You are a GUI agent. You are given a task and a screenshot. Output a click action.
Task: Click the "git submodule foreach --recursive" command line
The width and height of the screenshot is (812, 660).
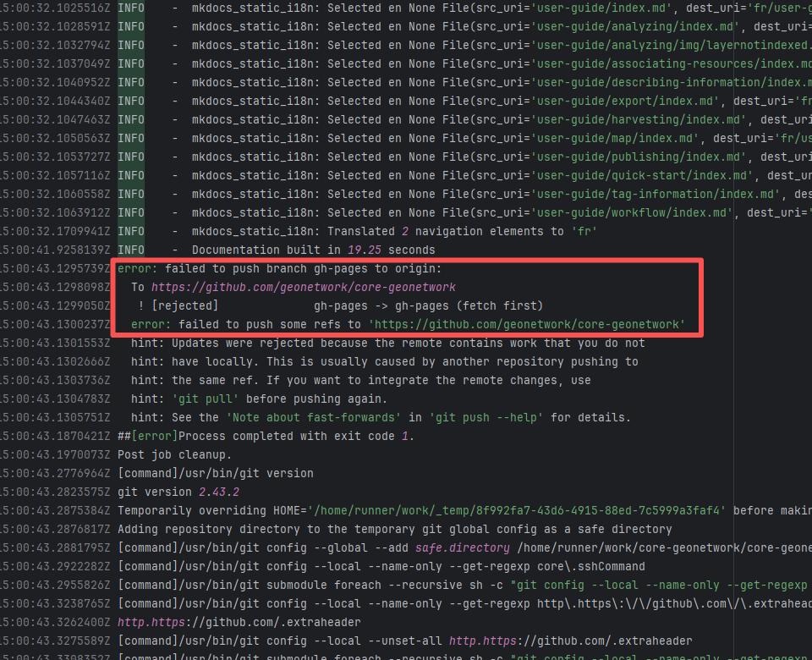pyautogui.click(x=457, y=586)
